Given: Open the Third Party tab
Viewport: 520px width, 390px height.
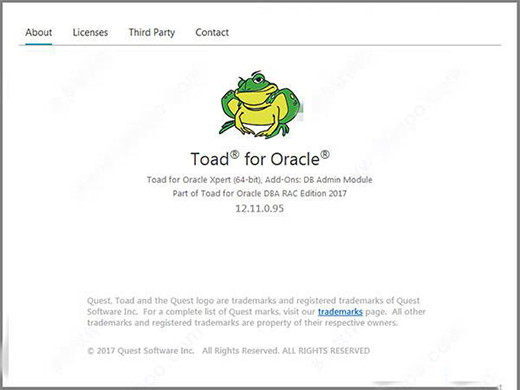Looking at the screenshot, I should [x=152, y=33].
